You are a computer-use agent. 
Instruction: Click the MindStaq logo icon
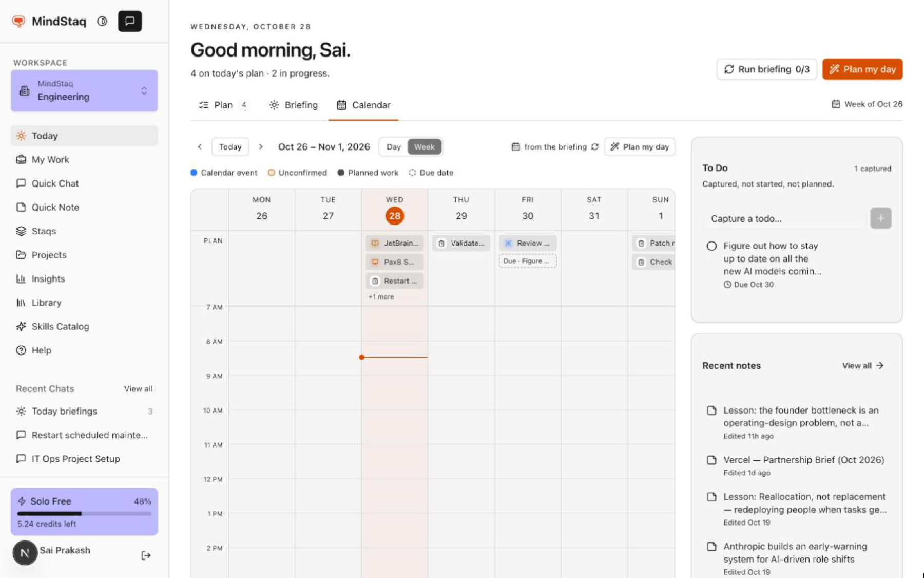[18, 21]
